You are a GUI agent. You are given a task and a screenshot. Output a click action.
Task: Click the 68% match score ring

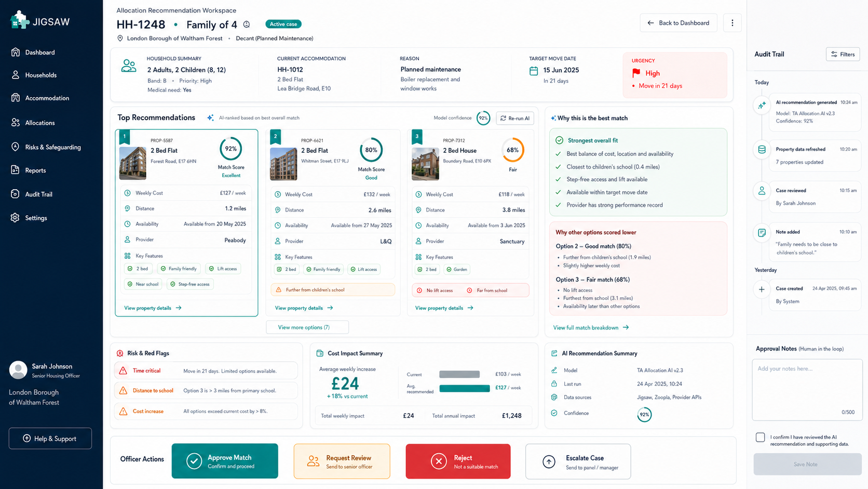coord(512,150)
